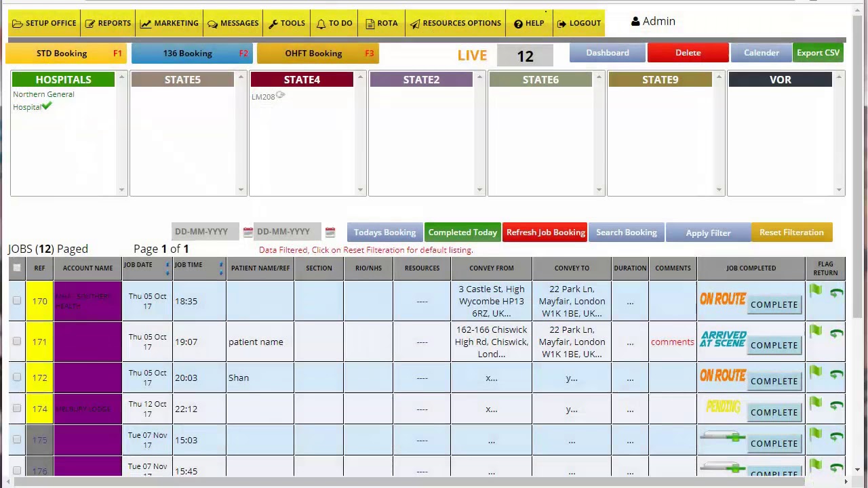Open the TO DO menu

click(x=334, y=23)
